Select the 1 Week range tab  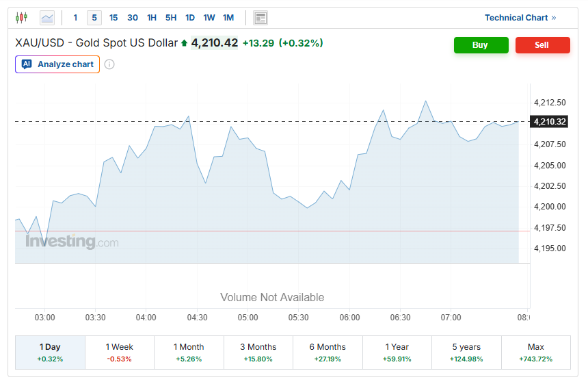click(120, 353)
